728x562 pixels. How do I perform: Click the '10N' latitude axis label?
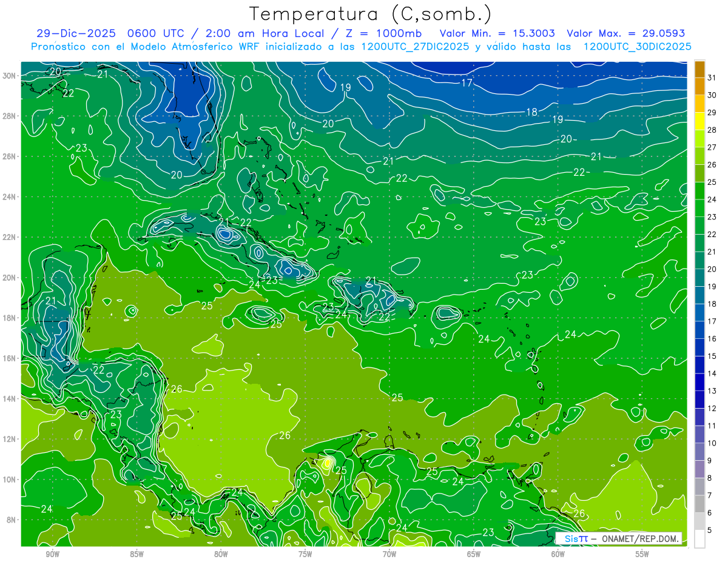point(10,480)
